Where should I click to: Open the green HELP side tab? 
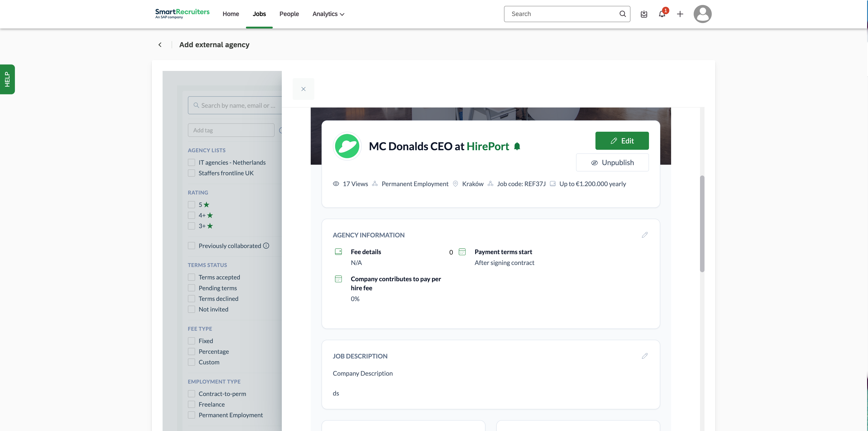click(x=7, y=79)
